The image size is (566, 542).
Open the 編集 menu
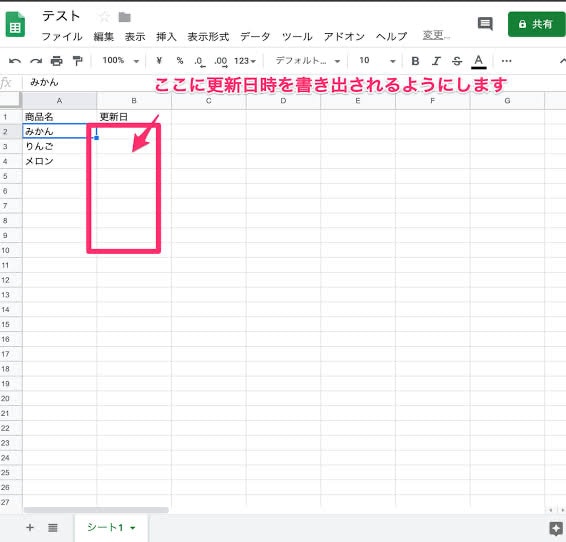tap(104, 36)
